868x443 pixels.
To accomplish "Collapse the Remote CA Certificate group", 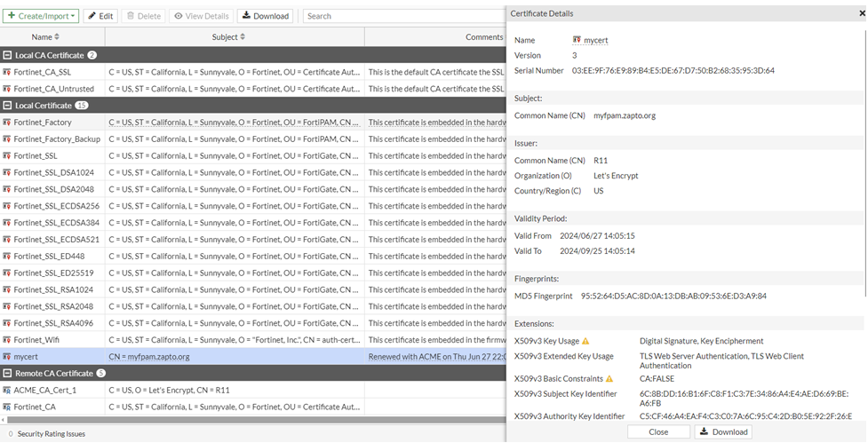I will pyautogui.click(x=7, y=374).
